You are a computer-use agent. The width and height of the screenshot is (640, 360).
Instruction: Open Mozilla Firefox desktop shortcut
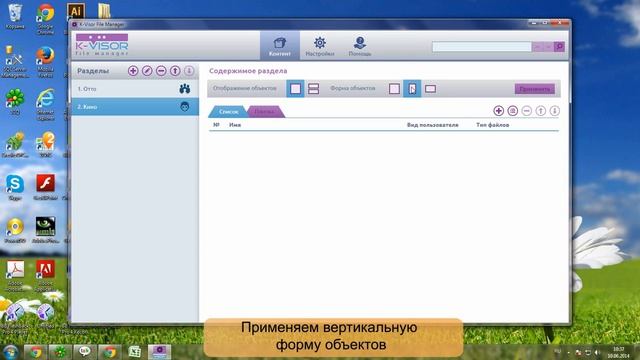(45, 62)
